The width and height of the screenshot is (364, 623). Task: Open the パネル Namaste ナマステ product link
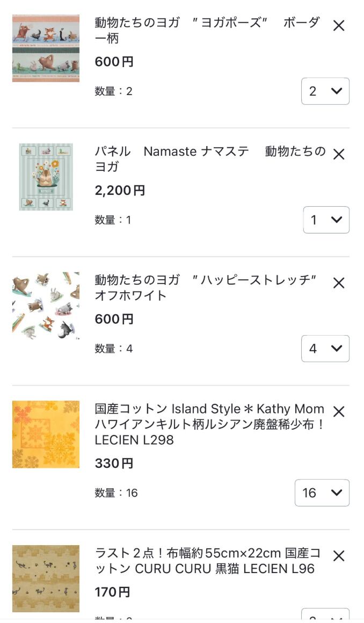(209, 159)
